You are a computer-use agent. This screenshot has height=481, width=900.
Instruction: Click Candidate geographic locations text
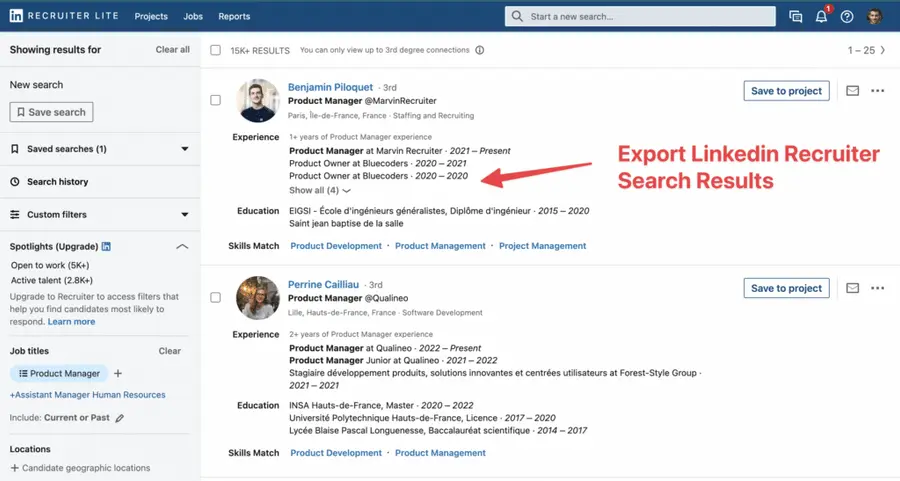(86, 468)
